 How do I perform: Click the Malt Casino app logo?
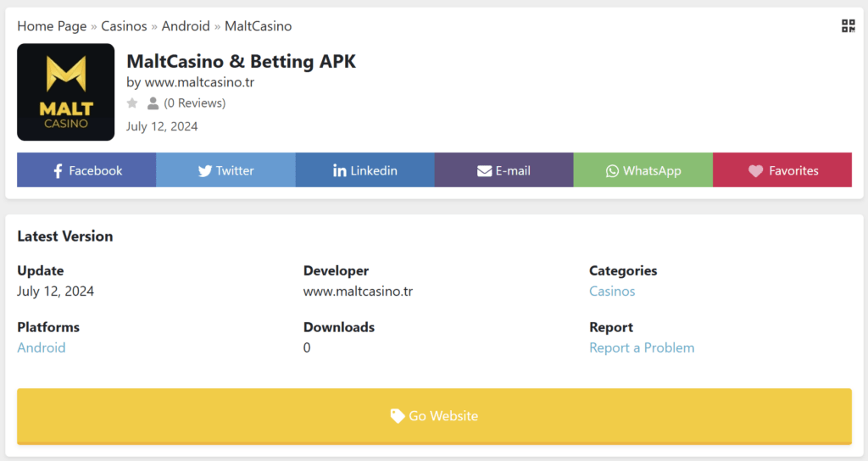65,92
